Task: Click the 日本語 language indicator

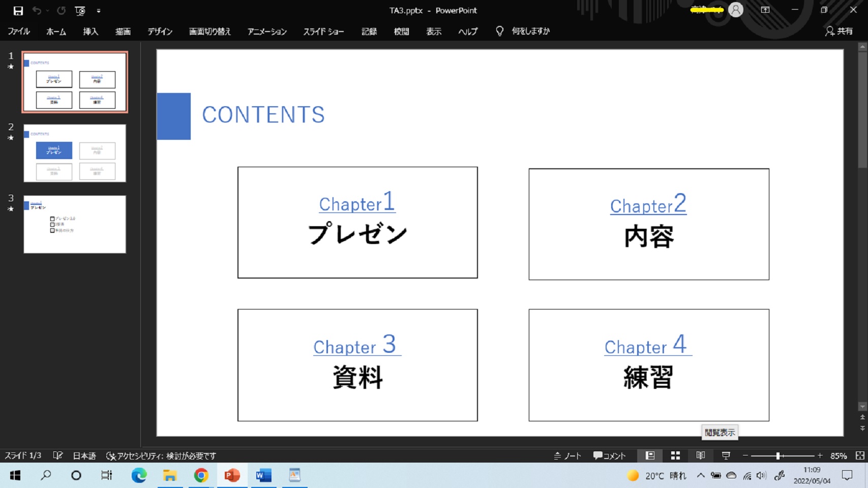Action: click(x=84, y=455)
